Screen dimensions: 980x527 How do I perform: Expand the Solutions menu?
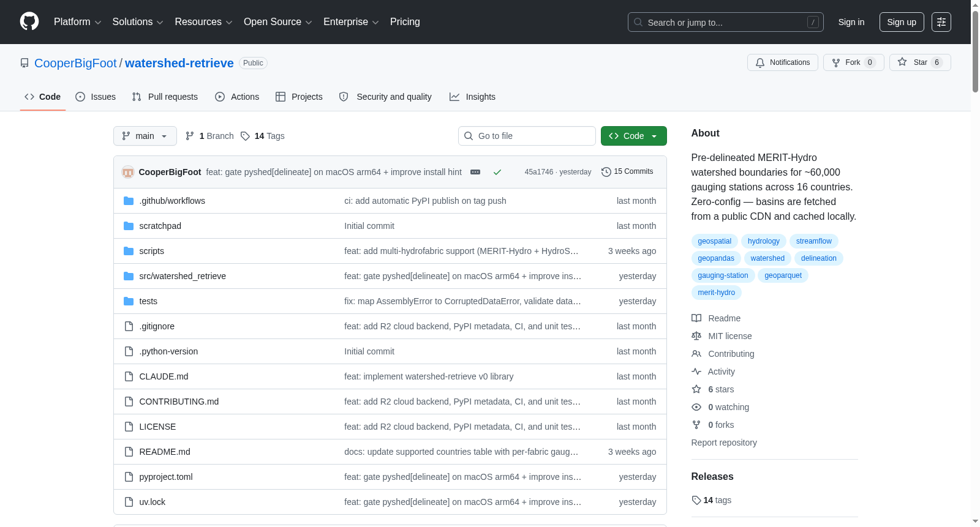point(138,22)
